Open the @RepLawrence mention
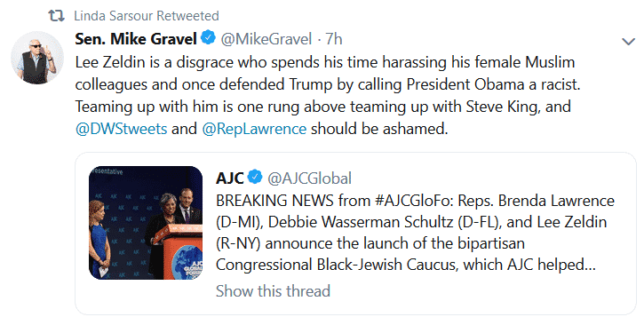Viewport: 644px width, 325px height. tap(254, 129)
